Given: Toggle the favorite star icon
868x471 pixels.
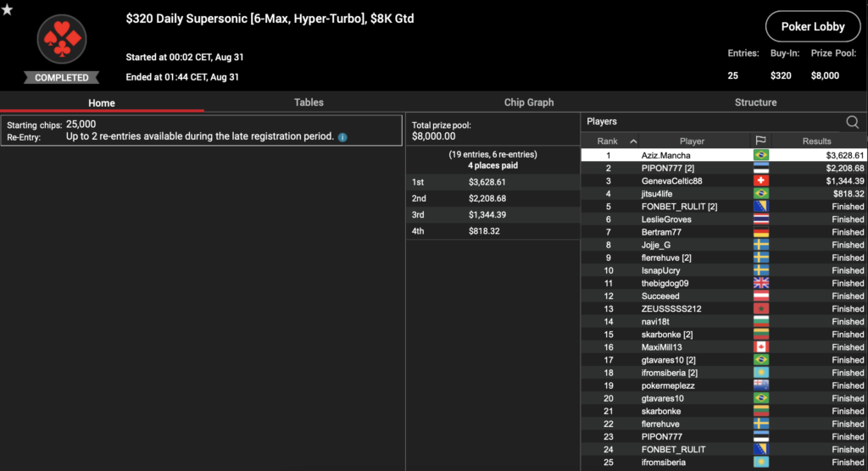Looking at the screenshot, I should 8,9.
